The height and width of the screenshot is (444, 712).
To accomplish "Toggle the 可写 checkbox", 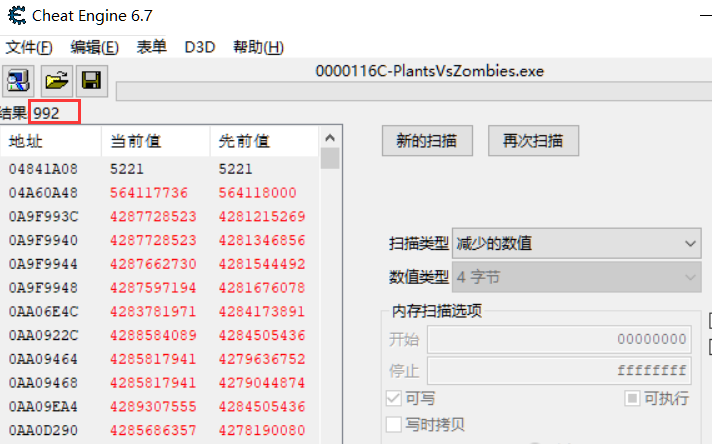I will point(394,399).
